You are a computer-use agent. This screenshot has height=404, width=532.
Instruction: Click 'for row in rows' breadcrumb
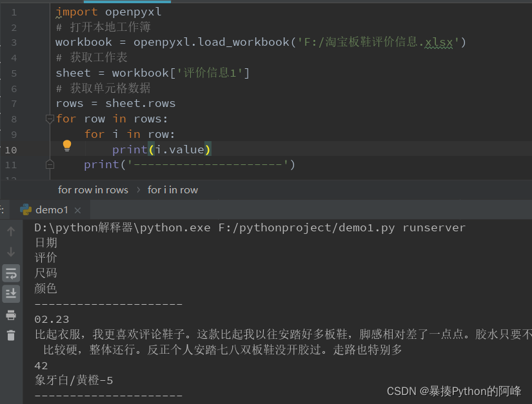click(93, 190)
